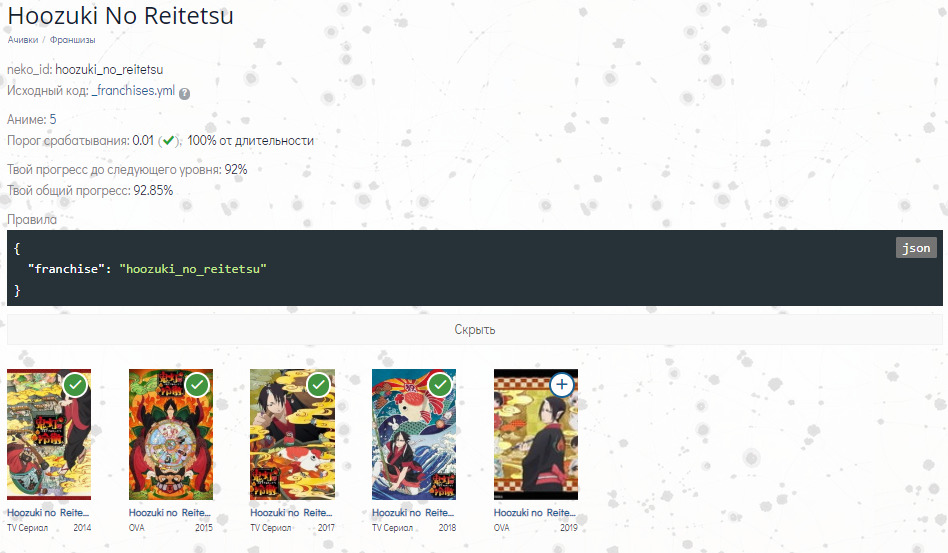Open the 2014 Hoozuki no Reitetsu poster thumbnail
The height and width of the screenshot is (553, 948).
pyautogui.click(x=49, y=435)
